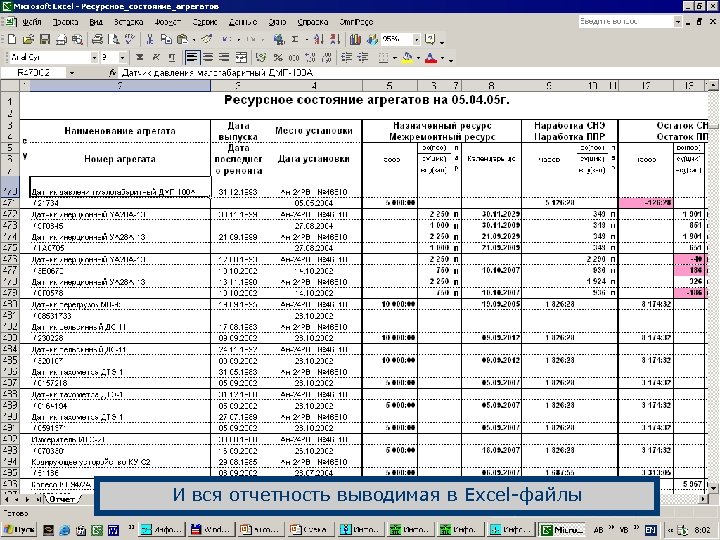This screenshot has height=540, width=720.
Task: Sort descending with Z-A icon
Action: pos(334,39)
